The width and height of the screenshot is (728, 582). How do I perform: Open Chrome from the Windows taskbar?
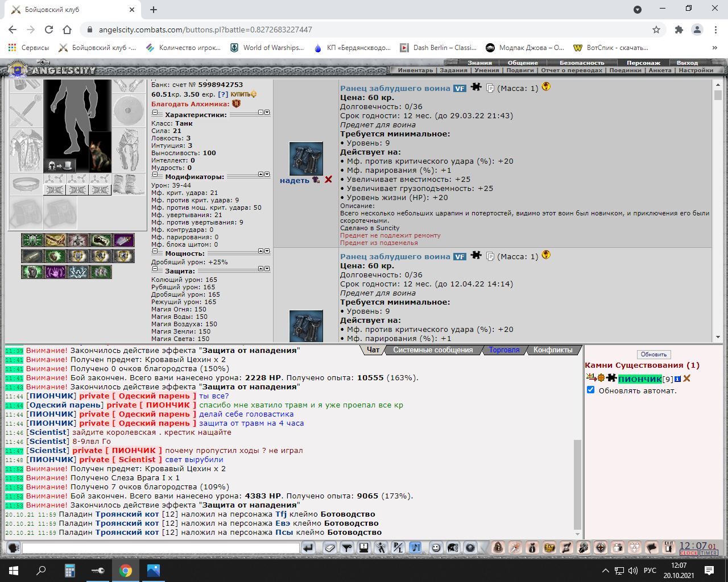(x=126, y=570)
